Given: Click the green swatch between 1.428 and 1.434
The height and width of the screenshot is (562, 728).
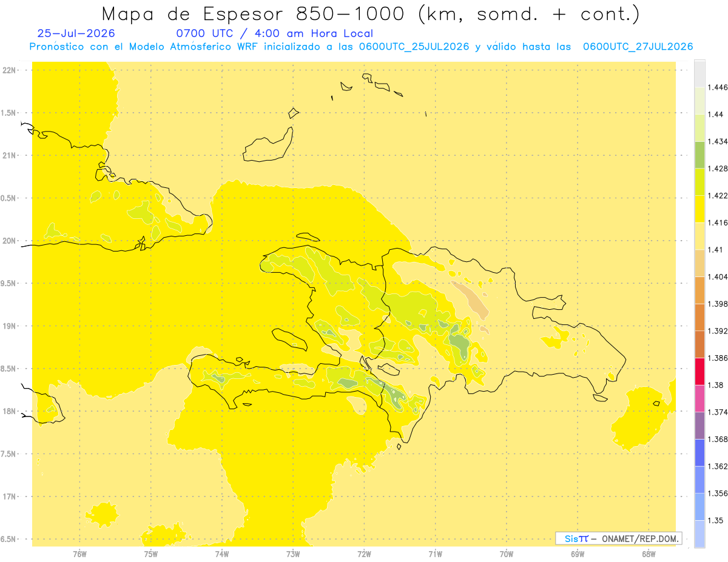Looking at the screenshot, I should (699, 155).
